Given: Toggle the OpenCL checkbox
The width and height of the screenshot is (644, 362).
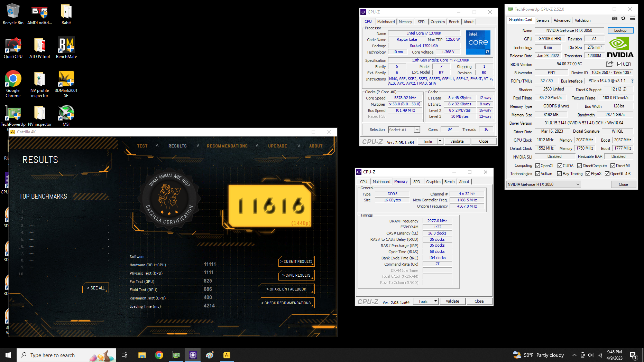Looking at the screenshot, I should pyautogui.click(x=537, y=166).
